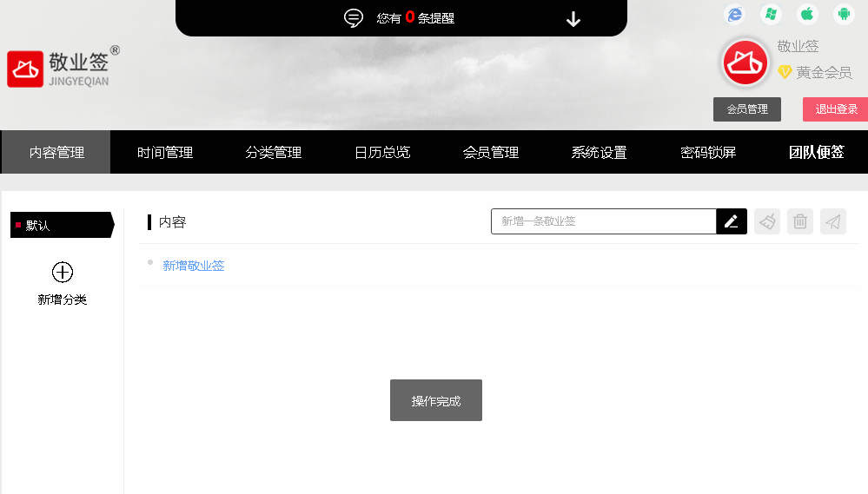Click the reminder message bubble icon

click(353, 18)
